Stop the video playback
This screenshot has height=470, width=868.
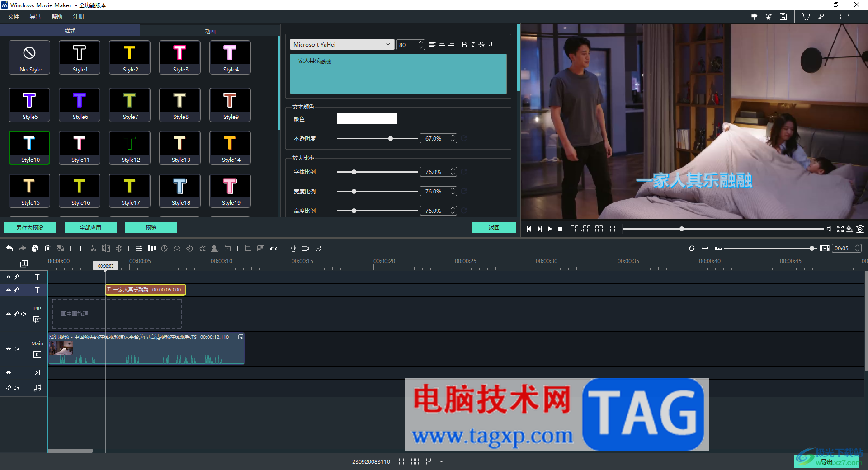pos(561,229)
